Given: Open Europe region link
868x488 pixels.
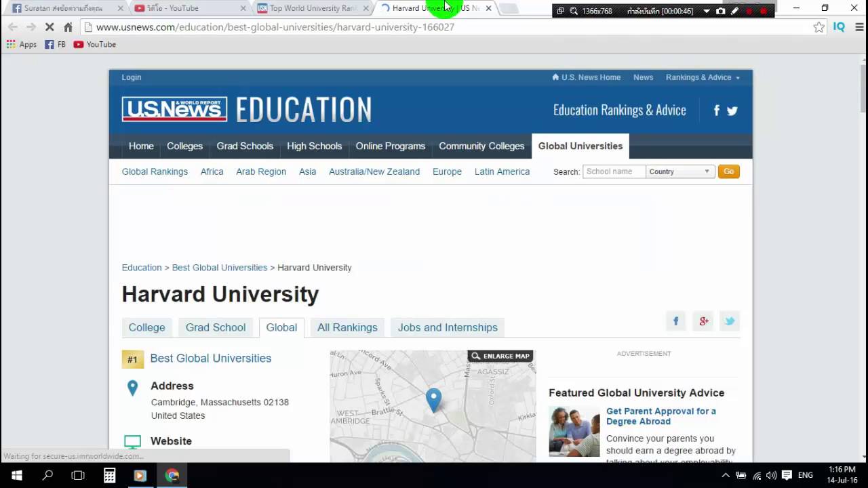Looking at the screenshot, I should (x=447, y=171).
